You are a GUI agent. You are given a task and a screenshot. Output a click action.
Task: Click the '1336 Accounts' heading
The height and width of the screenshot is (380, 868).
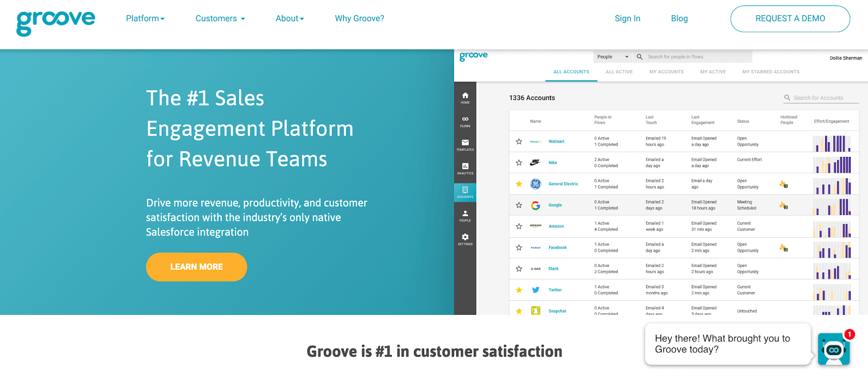[x=532, y=98]
